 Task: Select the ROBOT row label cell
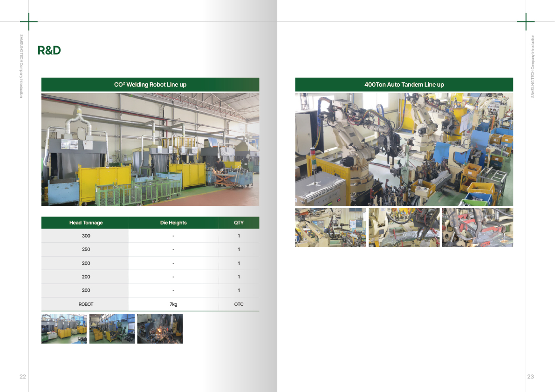click(x=86, y=304)
